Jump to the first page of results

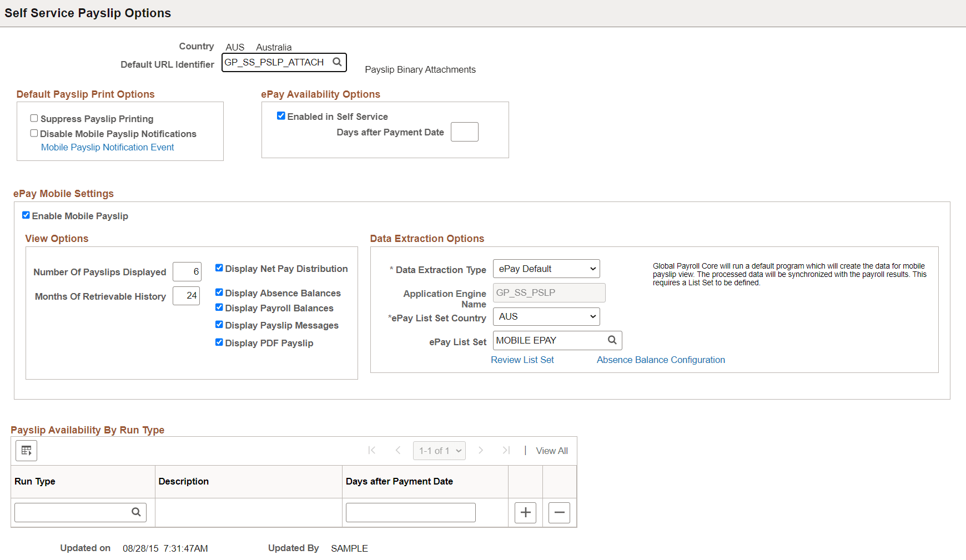[x=371, y=450]
